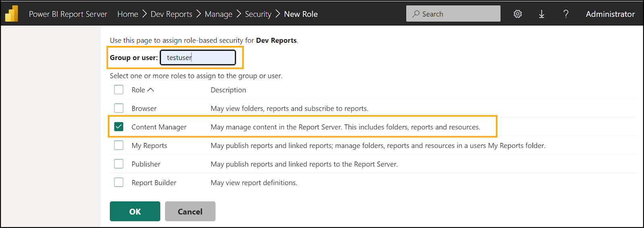Return to the Security breadcrumb page
Image resolution: width=644 pixels, height=228 pixels.
click(258, 14)
